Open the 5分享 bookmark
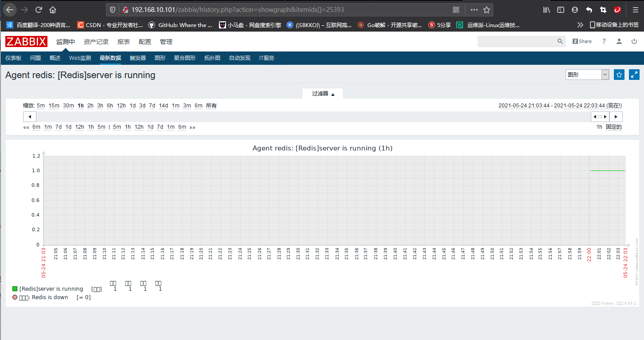644x340 pixels. tap(439, 25)
